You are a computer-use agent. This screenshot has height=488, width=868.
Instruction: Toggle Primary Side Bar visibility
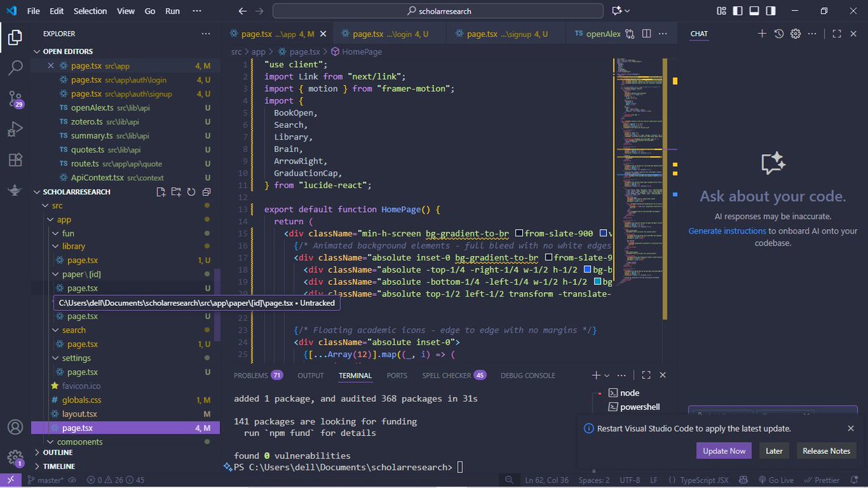[736, 11]
